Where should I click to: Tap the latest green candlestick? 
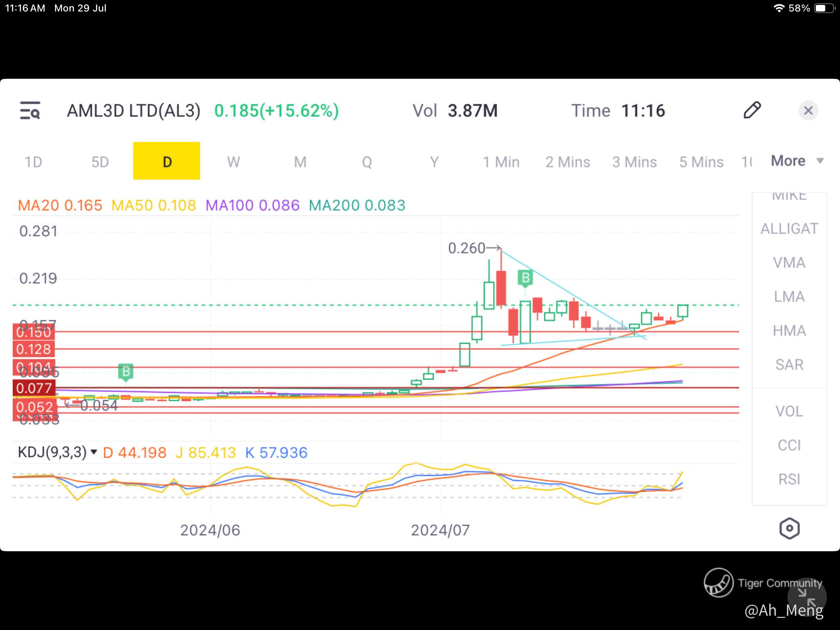(682, 311)
